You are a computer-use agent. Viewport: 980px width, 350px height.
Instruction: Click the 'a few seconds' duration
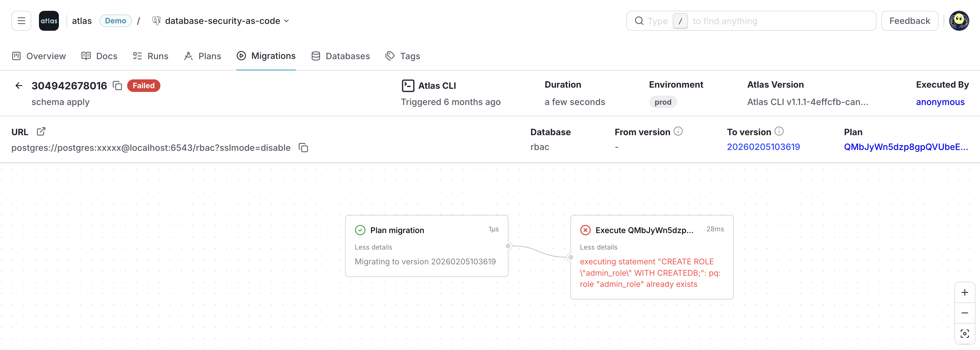point(574,102)
